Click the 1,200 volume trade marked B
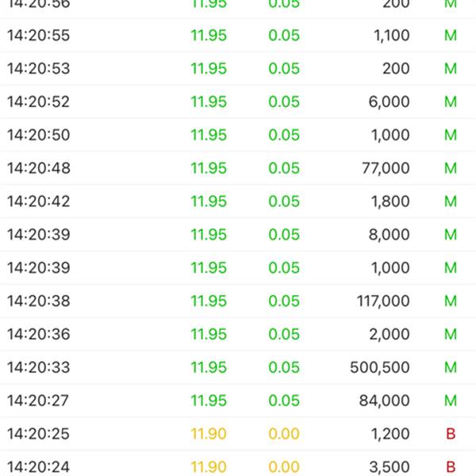Screen dimensions: 476x476 coord(390,434)
